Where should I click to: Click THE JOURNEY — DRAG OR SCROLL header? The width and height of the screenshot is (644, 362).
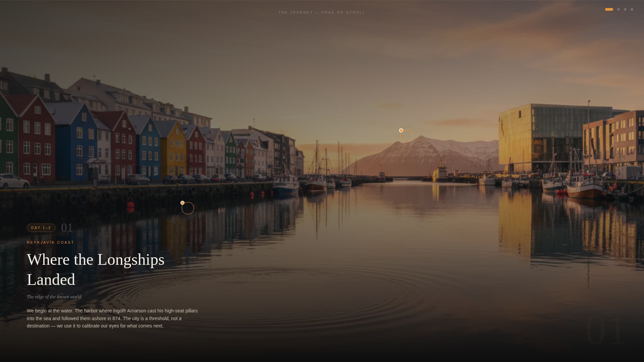322,12
